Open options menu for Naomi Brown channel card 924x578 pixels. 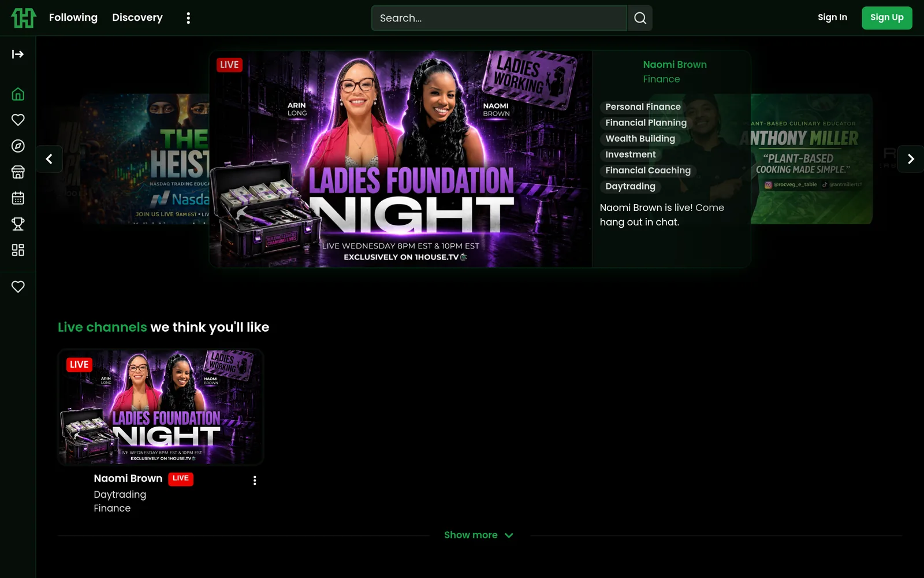click(x=255, y=480)
